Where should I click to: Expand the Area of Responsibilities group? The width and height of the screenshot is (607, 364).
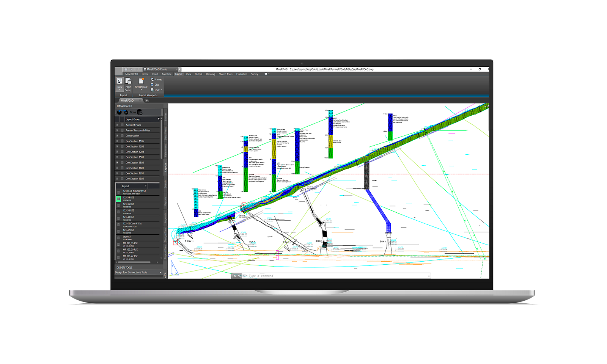[117, 130]
